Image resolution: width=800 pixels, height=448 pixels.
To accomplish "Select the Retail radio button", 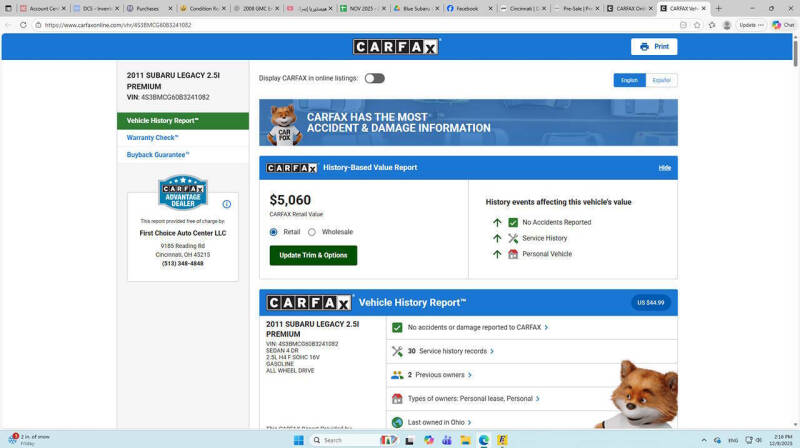I will click(274, 232).
